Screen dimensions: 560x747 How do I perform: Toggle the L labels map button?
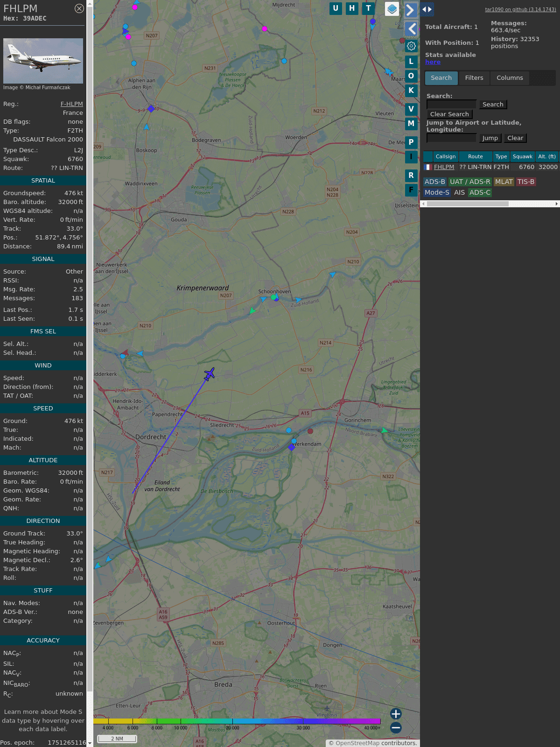(x=411, y=62)
